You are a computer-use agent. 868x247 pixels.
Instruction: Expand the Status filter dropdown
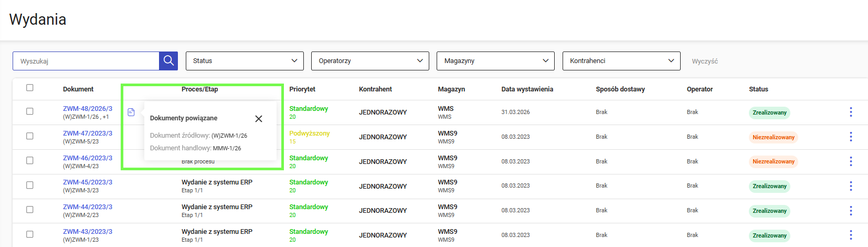[245, 61]
